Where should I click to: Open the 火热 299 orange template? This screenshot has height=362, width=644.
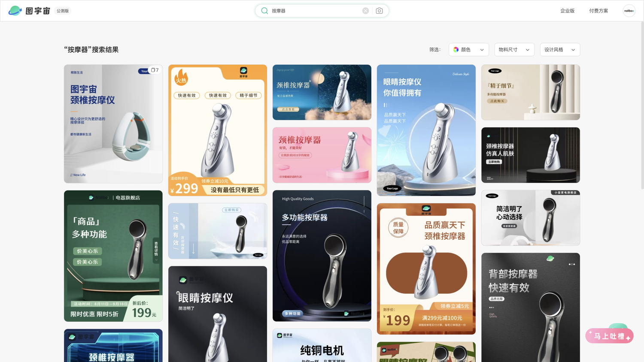tap(218, 130)
